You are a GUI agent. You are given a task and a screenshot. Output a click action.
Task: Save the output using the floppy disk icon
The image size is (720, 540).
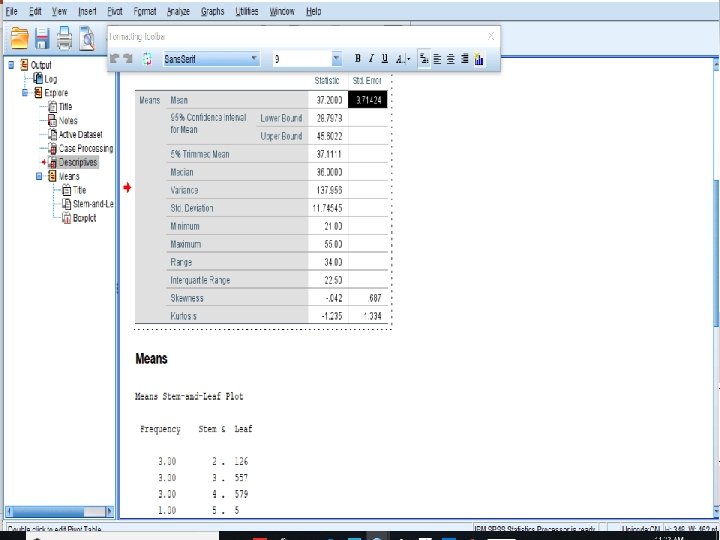[x=42, y=39]
